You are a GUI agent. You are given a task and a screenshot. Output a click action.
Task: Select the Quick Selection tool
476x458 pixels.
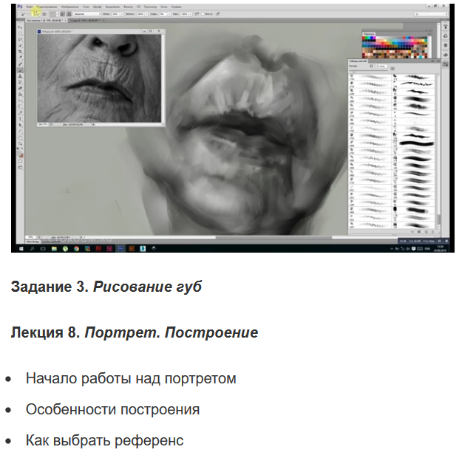20,45
